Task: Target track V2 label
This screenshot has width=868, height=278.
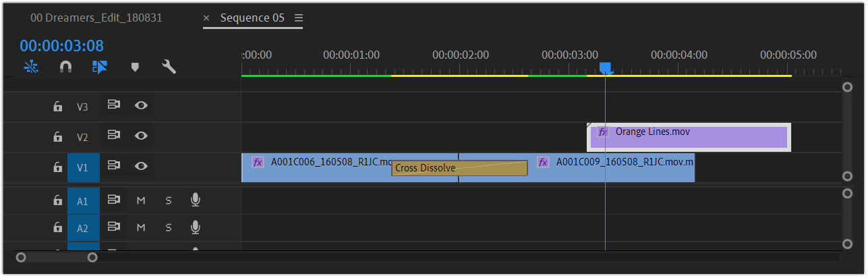Action: (82, 137)
